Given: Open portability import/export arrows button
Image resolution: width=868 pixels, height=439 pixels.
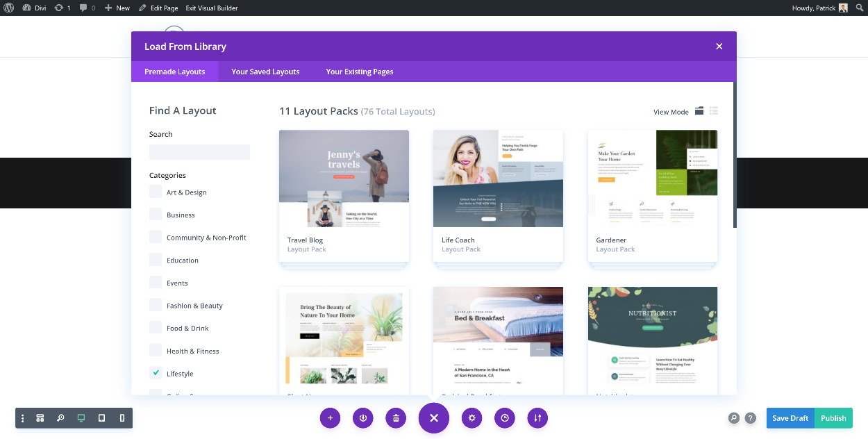Looking at the screenshot, I should 537,418.
